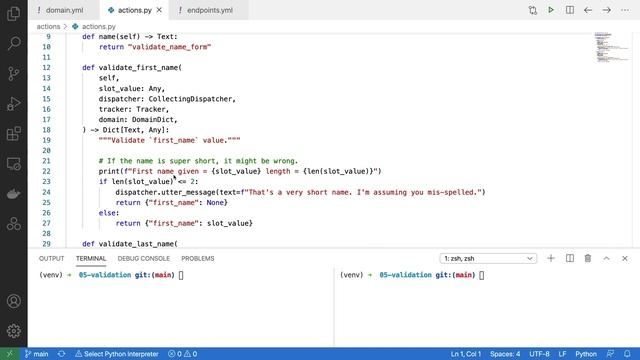This screenshot has height=360, width=640.
Task: Open the Run and Debug view
Action: pos(13,104)
